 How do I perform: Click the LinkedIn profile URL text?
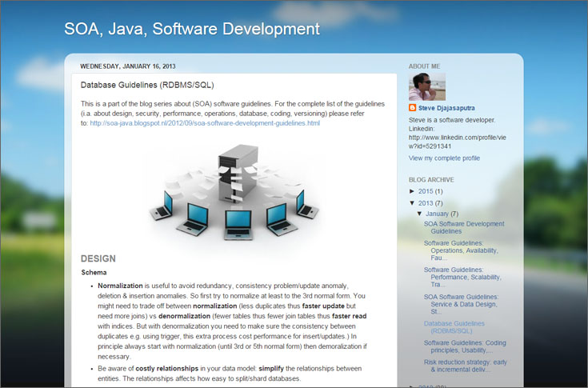pos(458,142)
